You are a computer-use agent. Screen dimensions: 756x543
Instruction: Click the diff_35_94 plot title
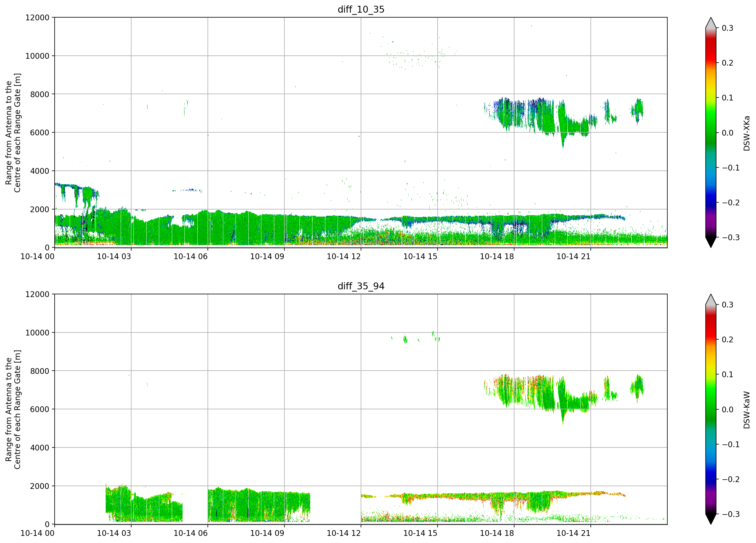click(x=361, y=286)
